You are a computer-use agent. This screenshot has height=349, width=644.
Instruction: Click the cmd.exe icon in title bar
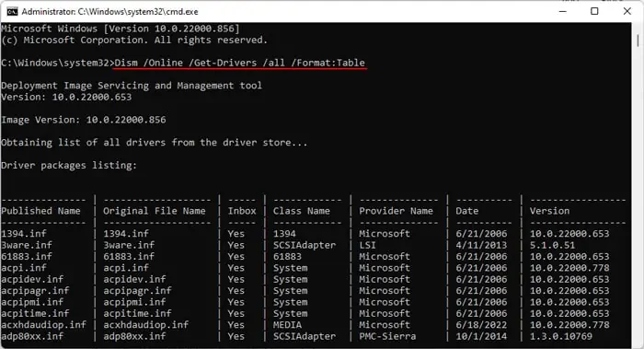[12, 11]
